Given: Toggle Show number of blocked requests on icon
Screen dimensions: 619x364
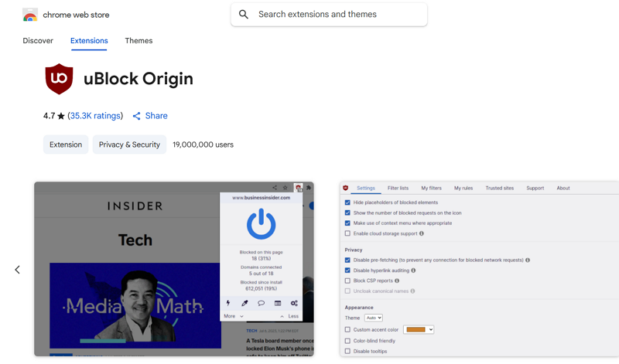Looking at the screenshot, I should tap(347, 213).
